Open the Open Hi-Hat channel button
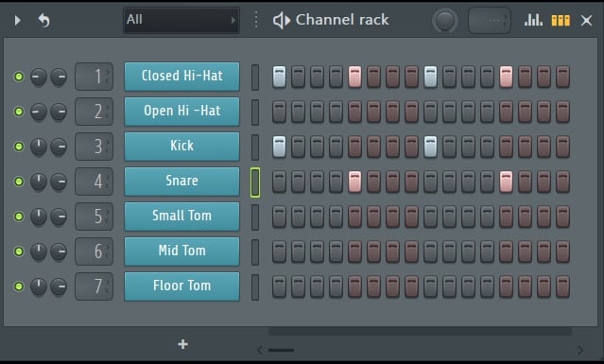The width and height of the screenshot is (604, 364). click(181, 112)
